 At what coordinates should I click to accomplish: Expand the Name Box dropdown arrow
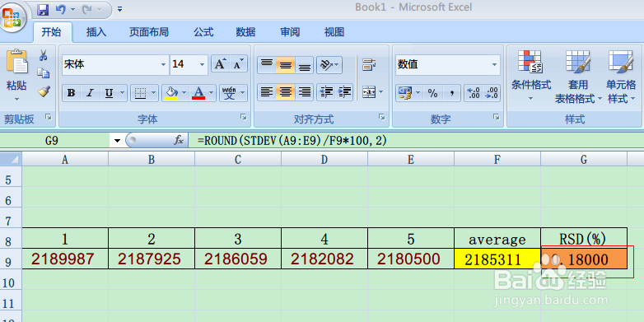pos(117,141)
